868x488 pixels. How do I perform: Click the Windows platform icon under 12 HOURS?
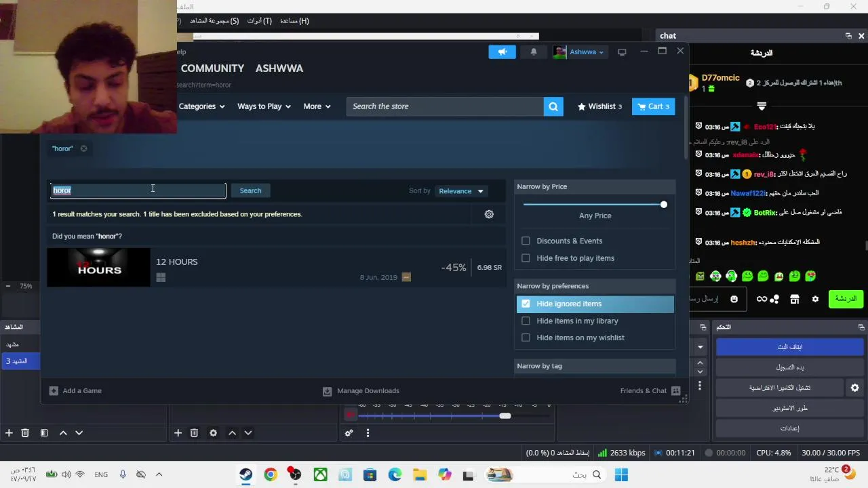point(161,277)
